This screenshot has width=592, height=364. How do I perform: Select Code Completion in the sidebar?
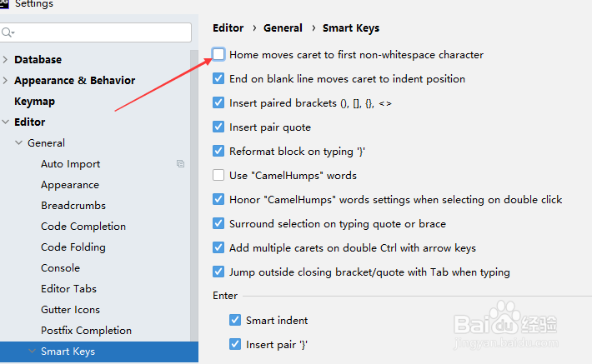pyautogui.click(x=83, y=227)
